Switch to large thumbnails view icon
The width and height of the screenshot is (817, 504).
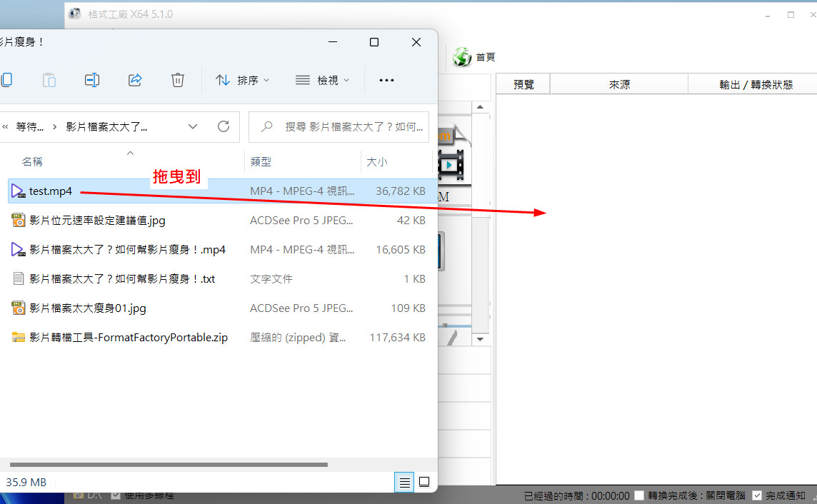424,483
